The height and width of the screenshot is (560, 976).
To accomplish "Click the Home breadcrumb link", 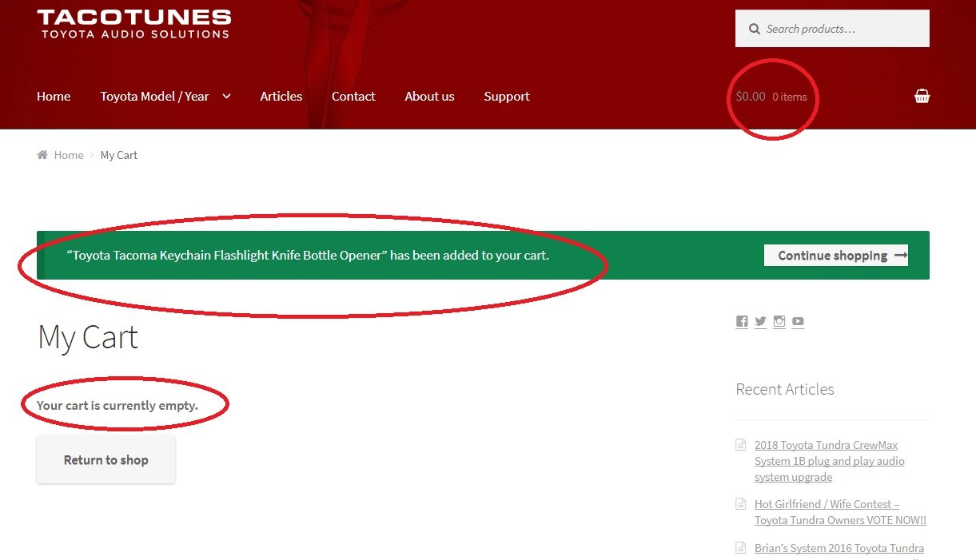I will (69, 155).
